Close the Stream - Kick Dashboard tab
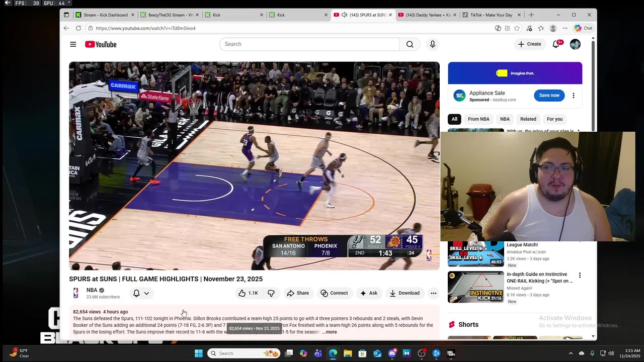This screenshot has width=644, height=362. click(x=133, y=15)
